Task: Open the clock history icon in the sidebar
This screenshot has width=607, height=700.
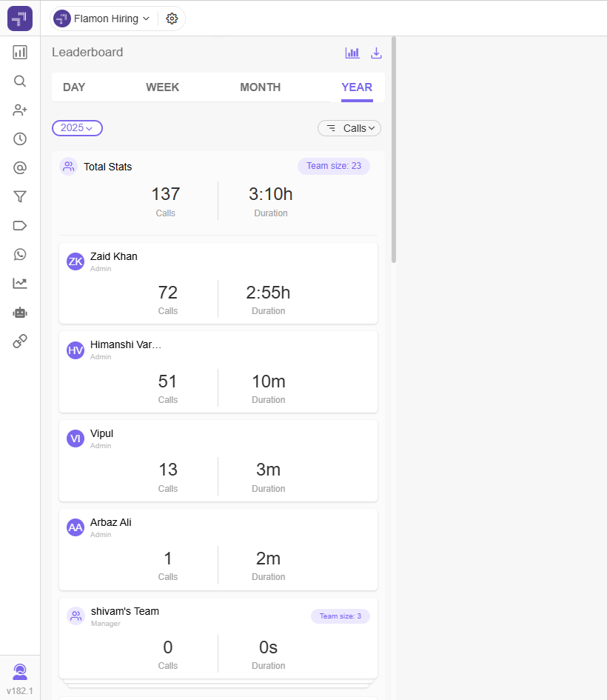Action: tap(20, 139)
